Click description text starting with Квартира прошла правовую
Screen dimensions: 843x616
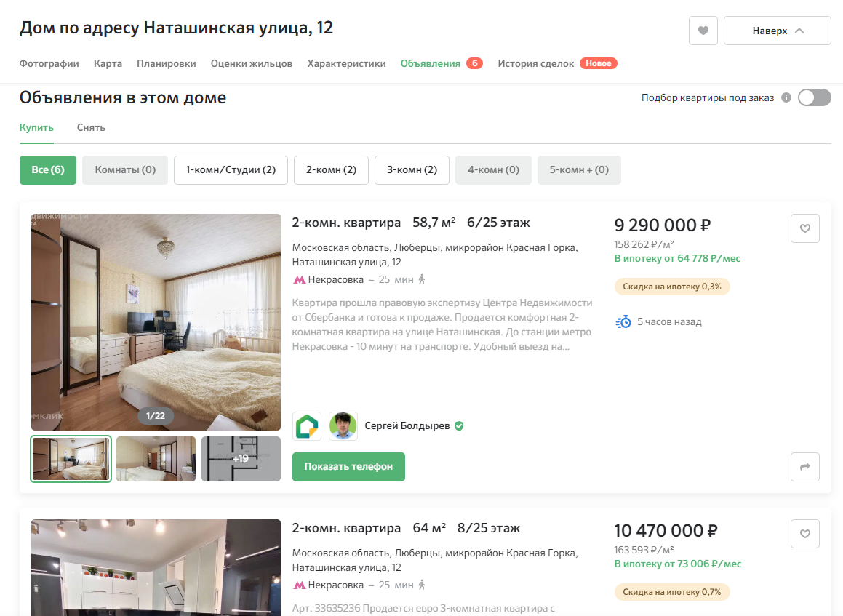coord(442,324)
